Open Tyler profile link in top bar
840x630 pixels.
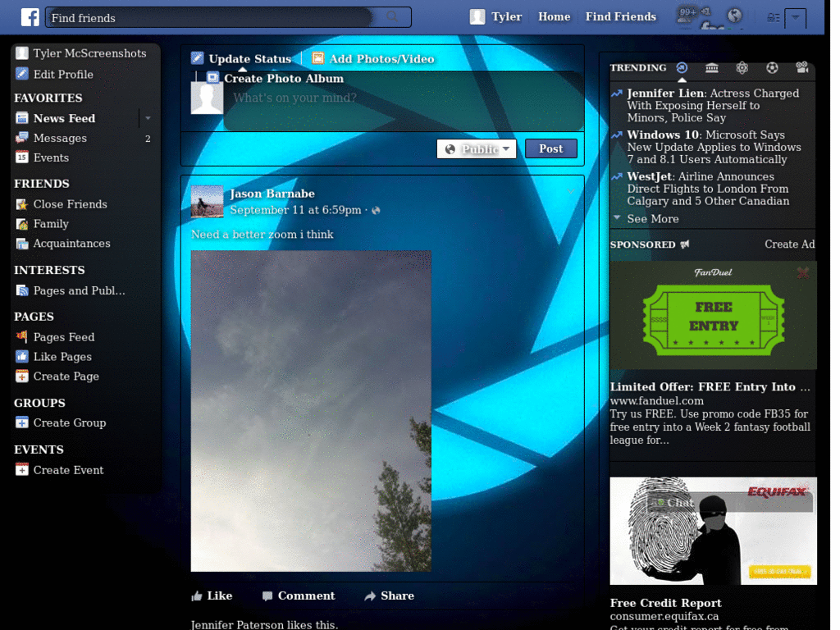point(506,16)
